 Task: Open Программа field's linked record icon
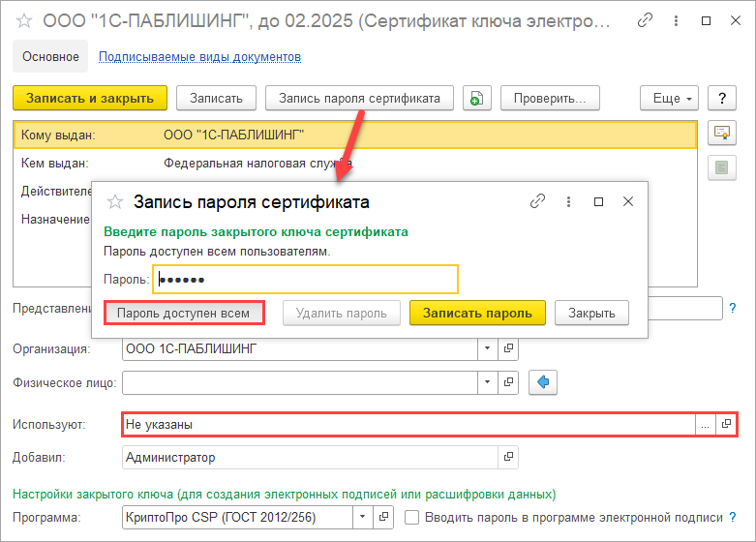pos(383,517)
